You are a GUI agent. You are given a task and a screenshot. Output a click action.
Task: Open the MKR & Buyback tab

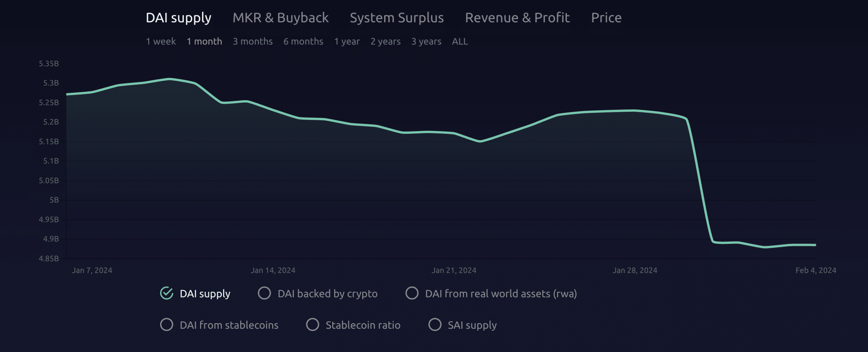click(x=280, y=18)
